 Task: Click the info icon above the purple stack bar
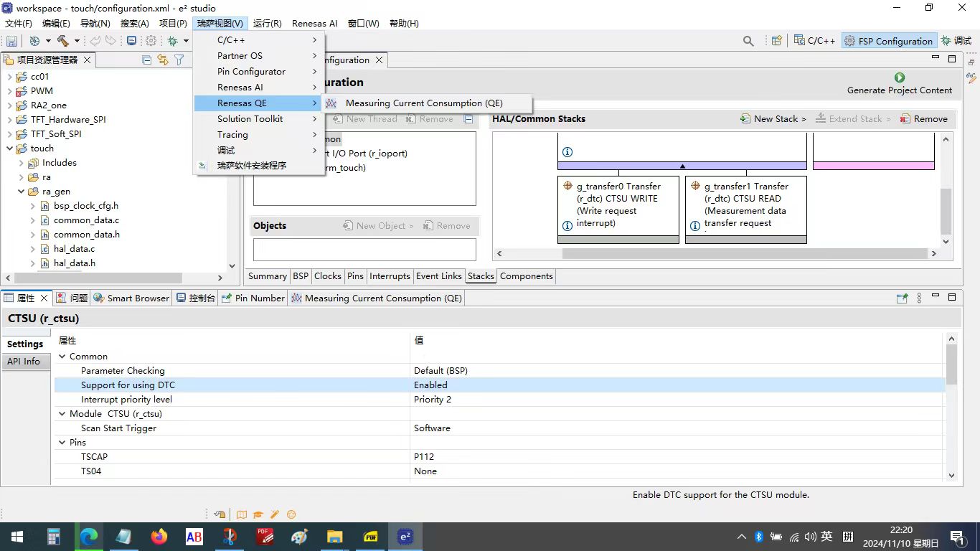[567, 152]
